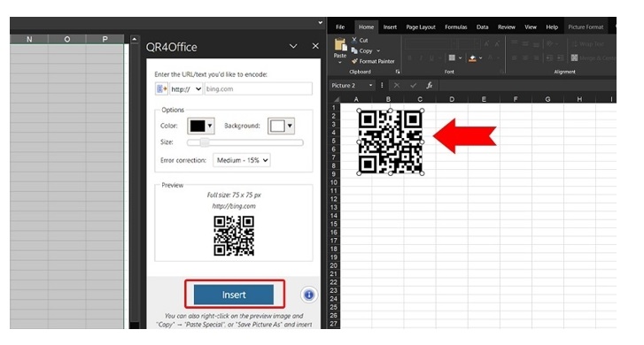Switch to the Formulas tab
The height and width of the screenshot is (345, 644).
coord(456,27)
